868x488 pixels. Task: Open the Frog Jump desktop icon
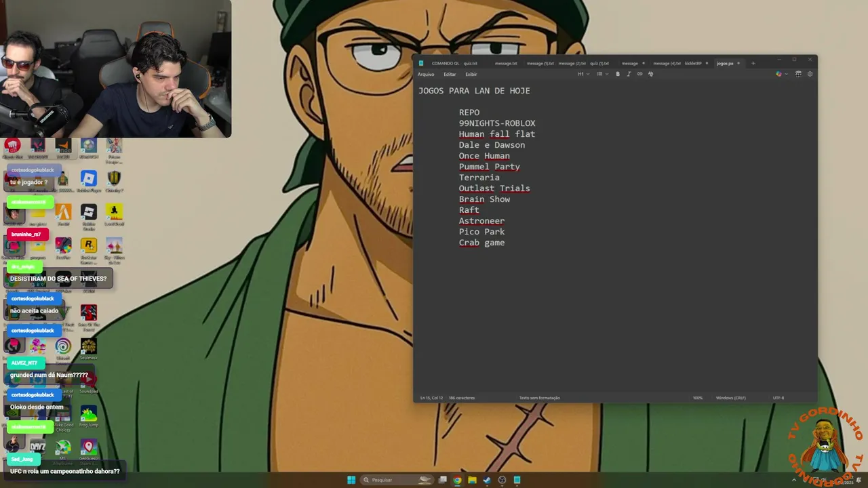[89, 416]
